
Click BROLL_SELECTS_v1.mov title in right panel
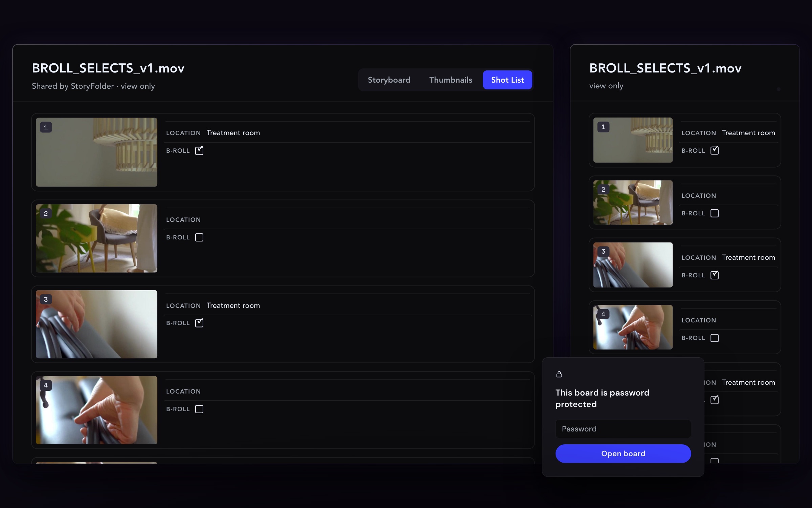pos(665,68)
